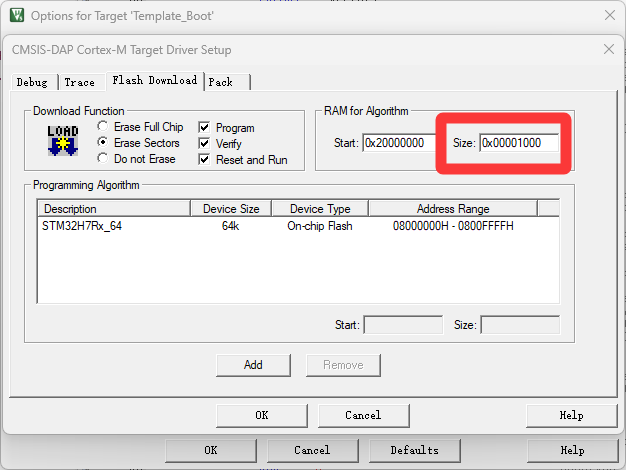Close the CMSIS-DAP Target Driver Setup dialog
Screen dimensions: 626x470
pos(609,49)
